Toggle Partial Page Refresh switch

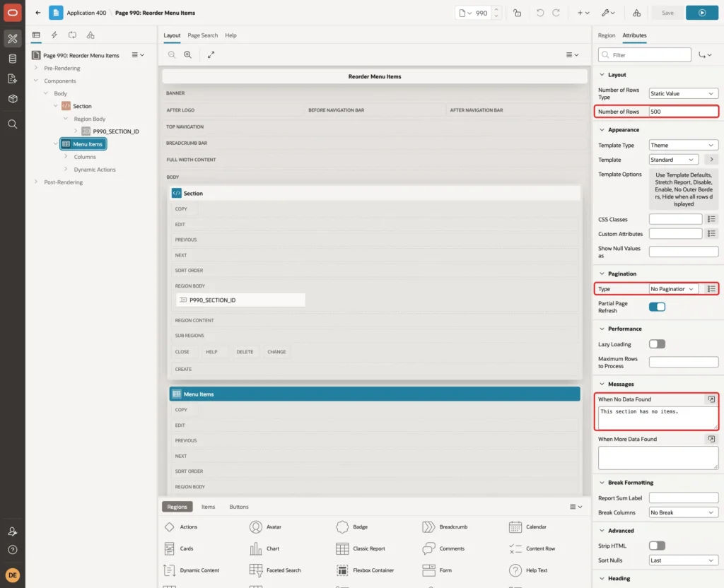pos(657,307)
